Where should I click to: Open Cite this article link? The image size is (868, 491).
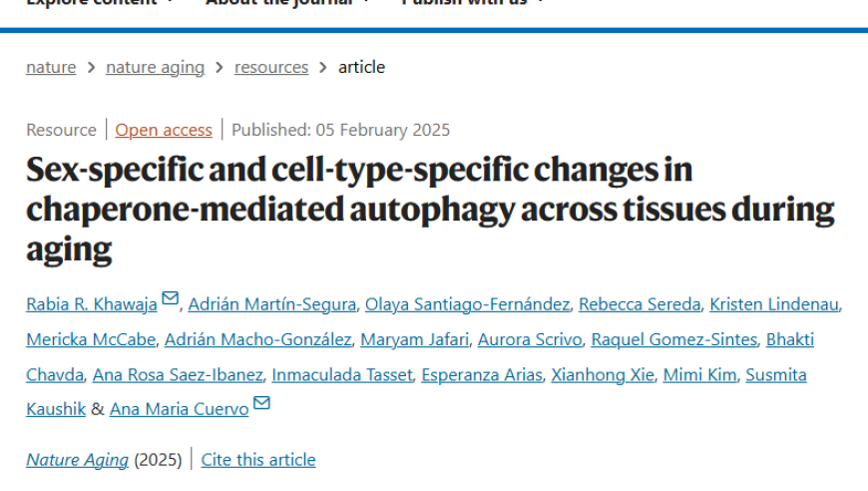[x=258, y=459]
